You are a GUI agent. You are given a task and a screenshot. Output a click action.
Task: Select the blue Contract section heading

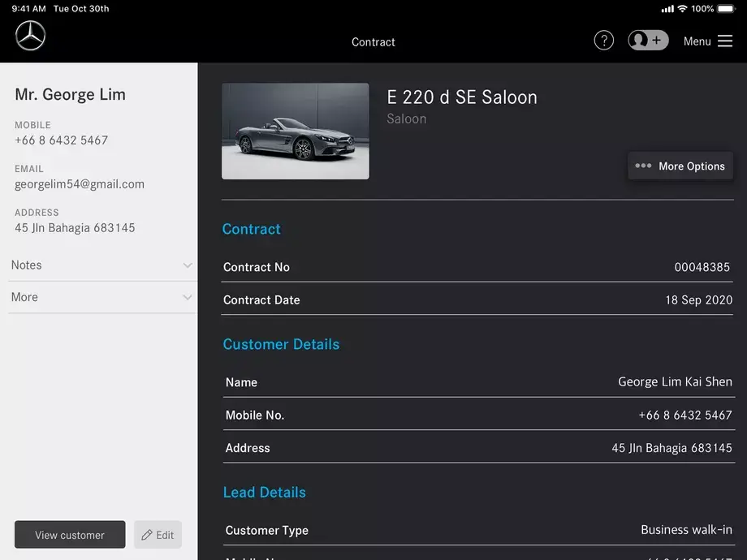(252, 229)
